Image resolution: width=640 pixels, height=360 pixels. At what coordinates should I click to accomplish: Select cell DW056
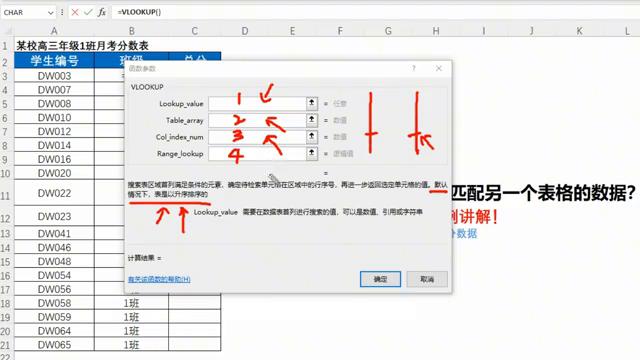54,289
